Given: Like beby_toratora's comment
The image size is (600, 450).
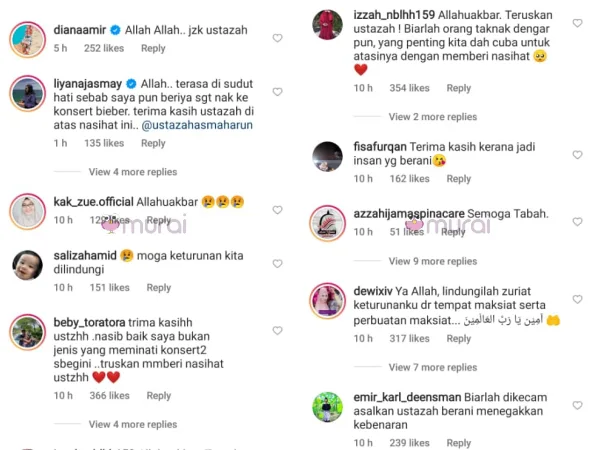Looking at the screenshot, I should (x=277, y=331).
